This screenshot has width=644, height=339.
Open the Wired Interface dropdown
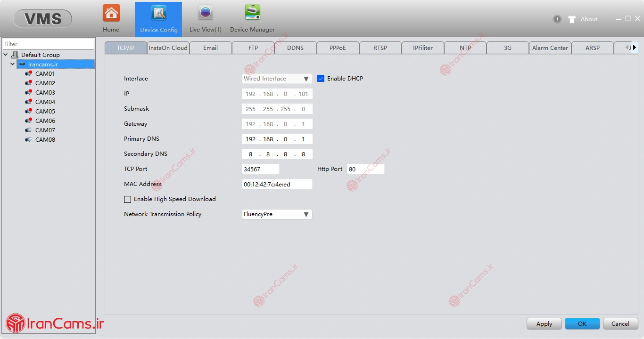coord(277,79)
